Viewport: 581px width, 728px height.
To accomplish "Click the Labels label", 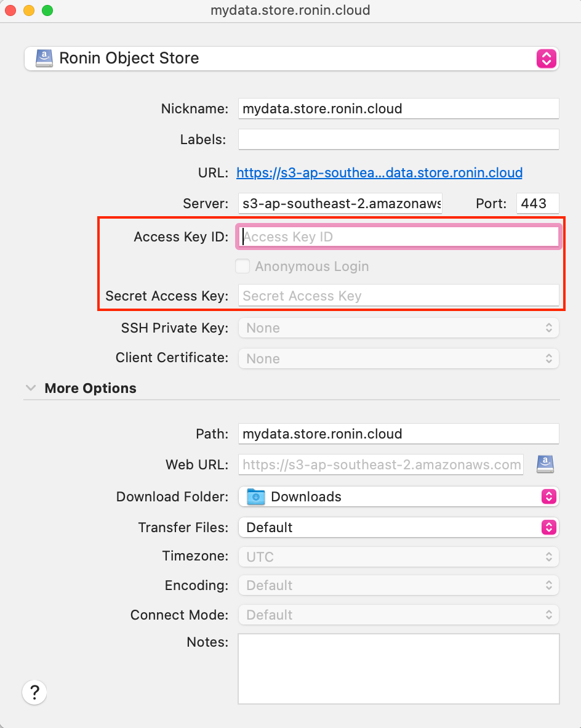I will click(x=202, y=139).
